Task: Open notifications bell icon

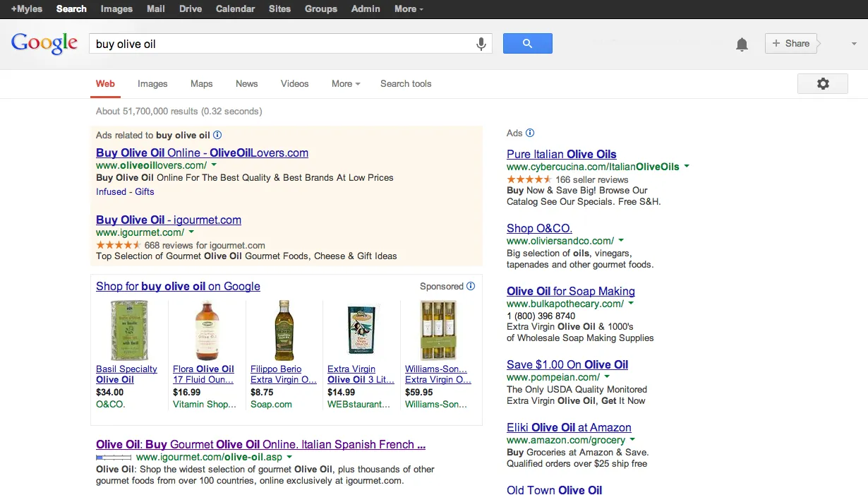Action: point(742,44)
